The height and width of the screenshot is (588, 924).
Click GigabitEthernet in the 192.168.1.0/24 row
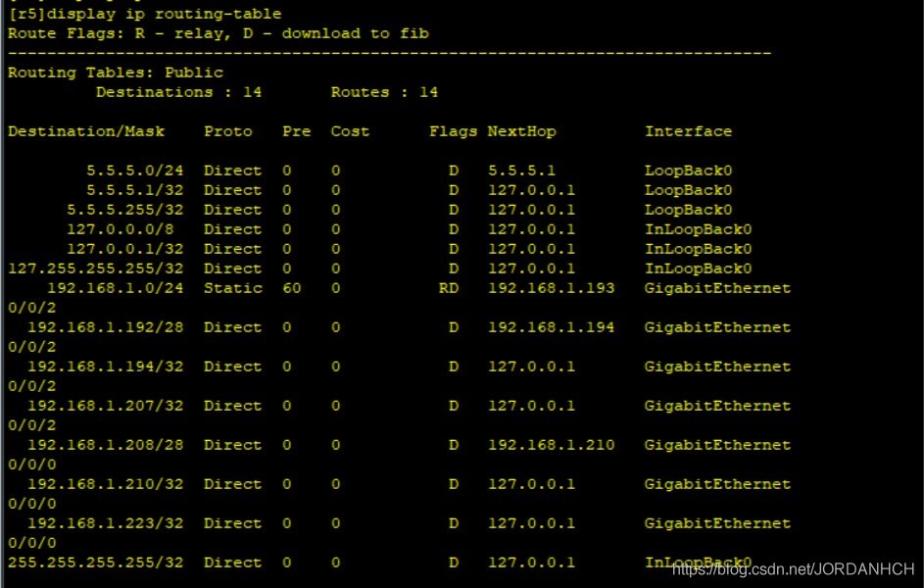[717, 287]
